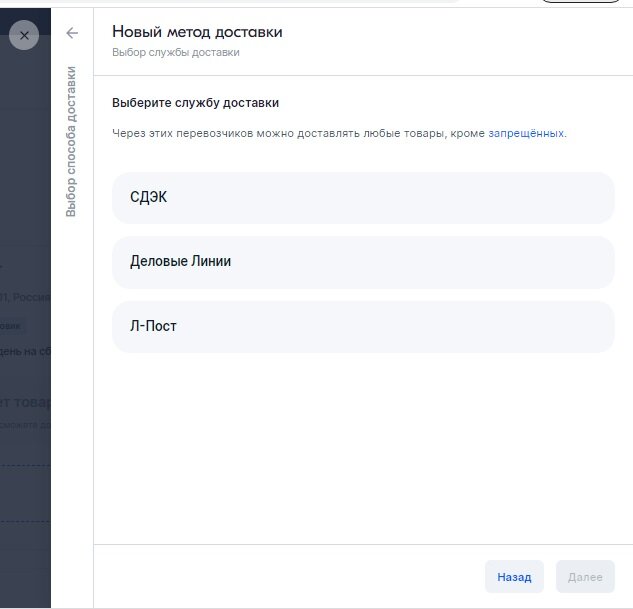
Task: Click the dark overlay below the X button
Action: pos(25,150)
